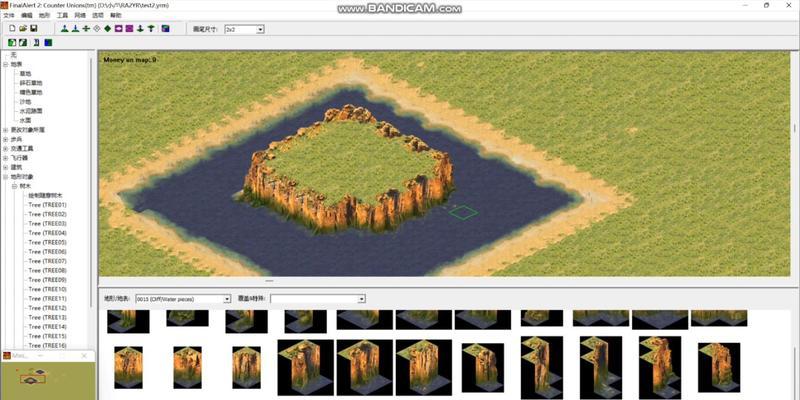Open the brush size dropdown showing 2x2
Screen dimensions: 800x400
click(244, 30)
